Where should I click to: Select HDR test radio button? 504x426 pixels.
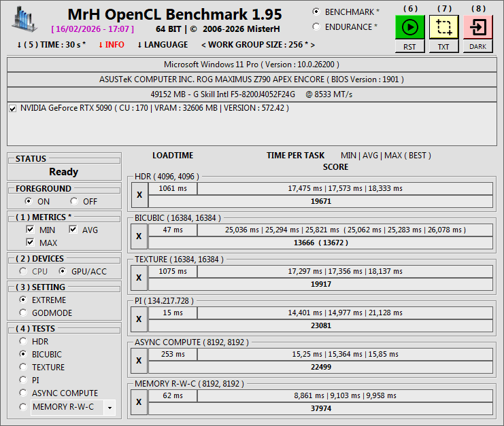tap(23, 341)
